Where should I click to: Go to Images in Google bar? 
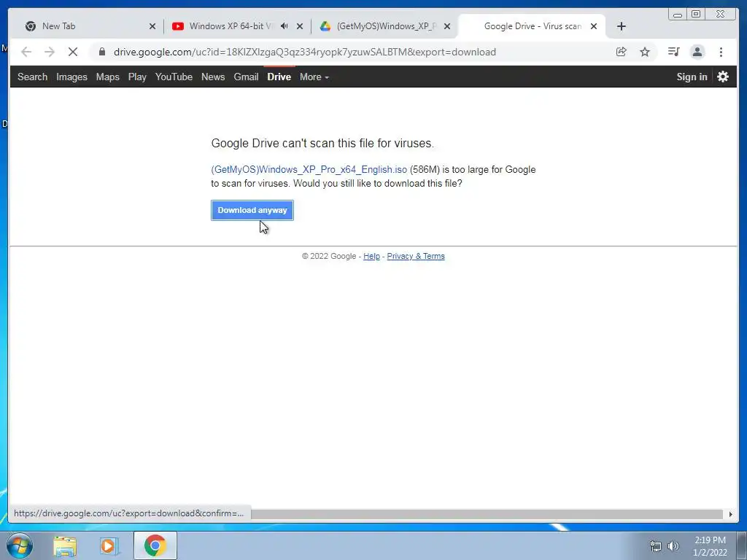[x=71, y=77]
